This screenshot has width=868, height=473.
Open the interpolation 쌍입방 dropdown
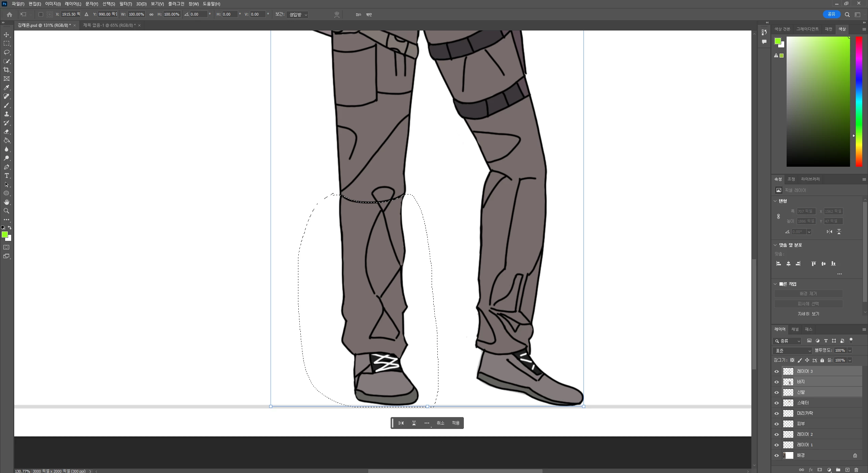(297, 15)
